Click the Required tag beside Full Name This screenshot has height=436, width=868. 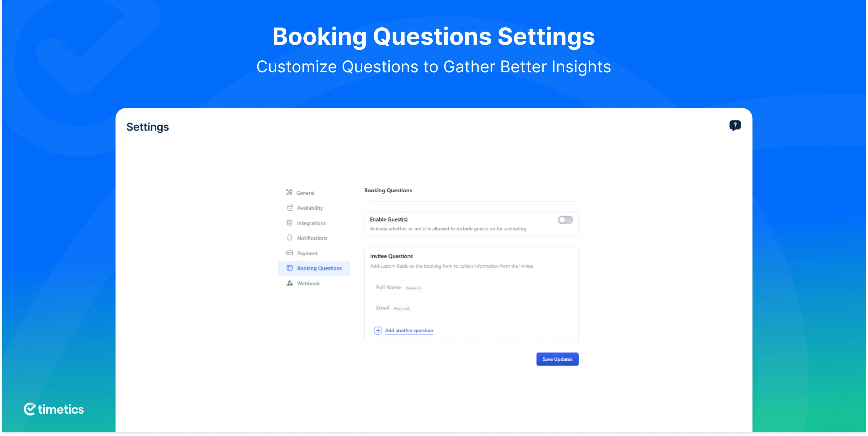coord(413,288)
